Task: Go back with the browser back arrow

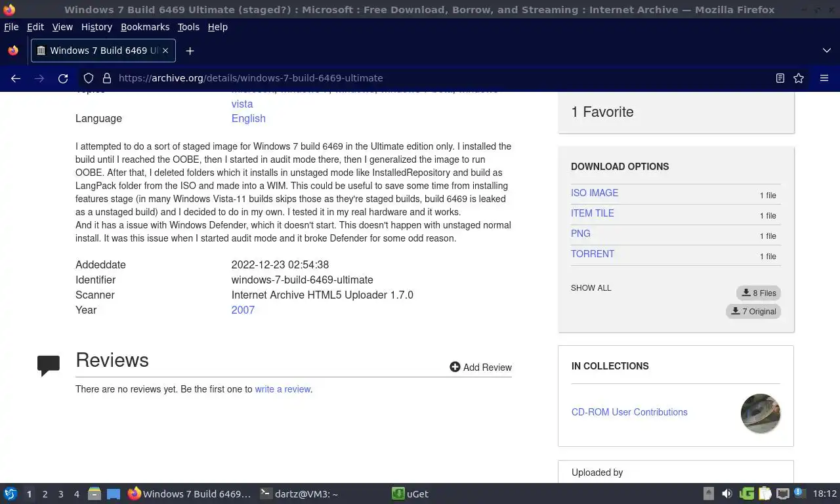Action: 16,78
